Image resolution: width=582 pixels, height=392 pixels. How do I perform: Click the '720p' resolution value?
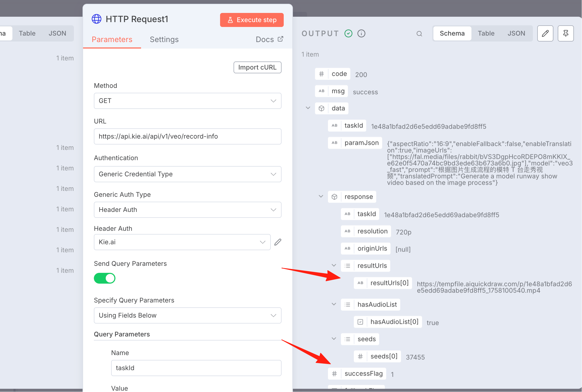[403, 232]
